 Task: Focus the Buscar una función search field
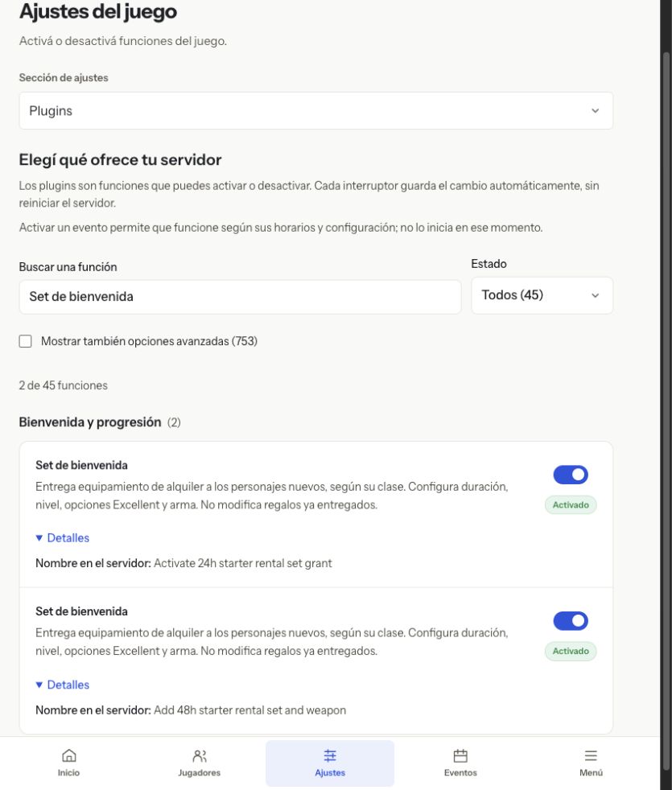[x=240, y=296]
